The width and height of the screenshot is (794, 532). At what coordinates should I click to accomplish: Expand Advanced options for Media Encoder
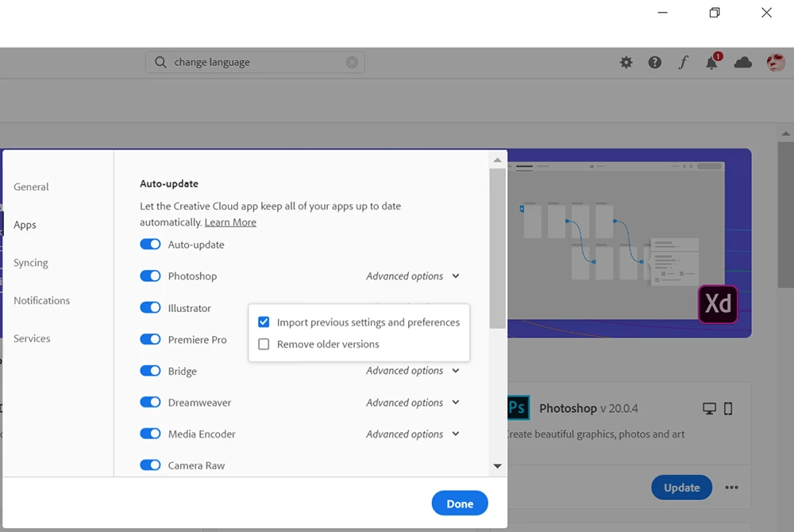(413, 434)
